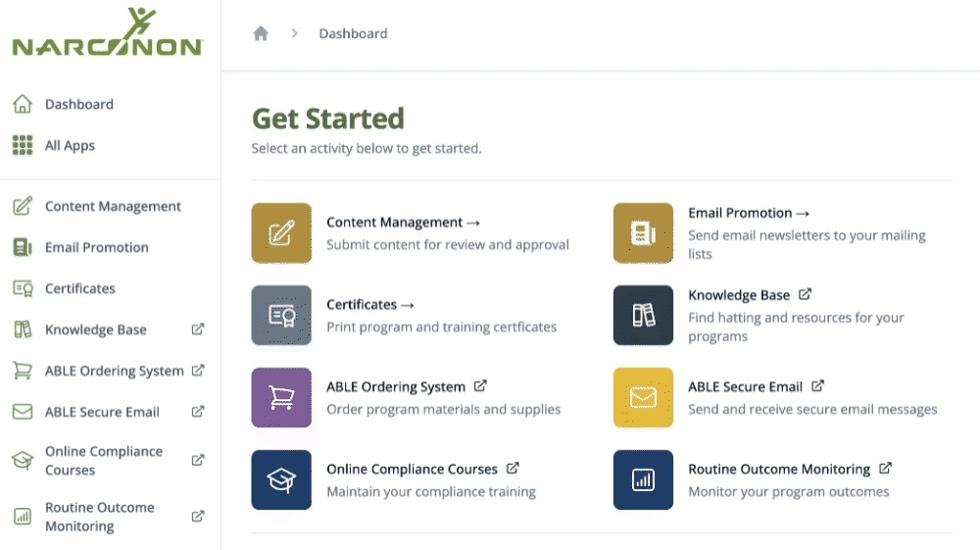Click the sidebar Certificates icon

[x=23, y=289]
